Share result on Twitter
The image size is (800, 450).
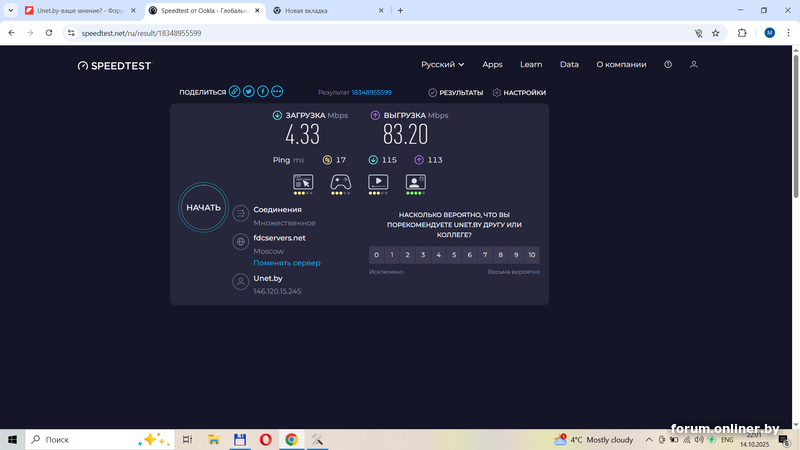[x=248, y=92]
